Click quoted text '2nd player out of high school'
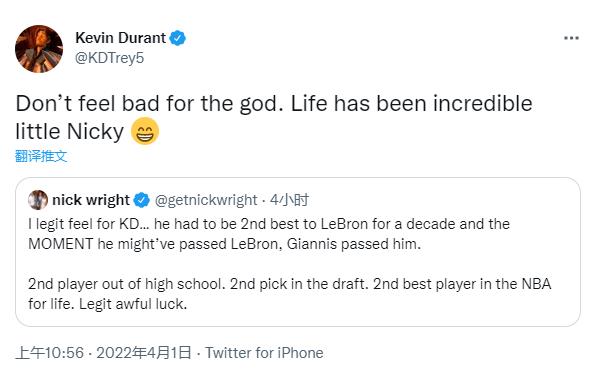Viewport: 594px width, 377px height. [x=127, y=284]
